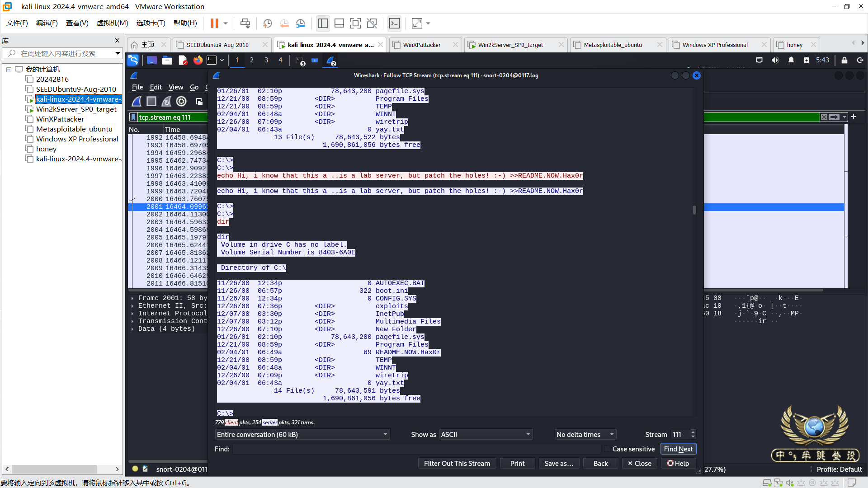Open the Entire conversation dropdown

[302, 434]
